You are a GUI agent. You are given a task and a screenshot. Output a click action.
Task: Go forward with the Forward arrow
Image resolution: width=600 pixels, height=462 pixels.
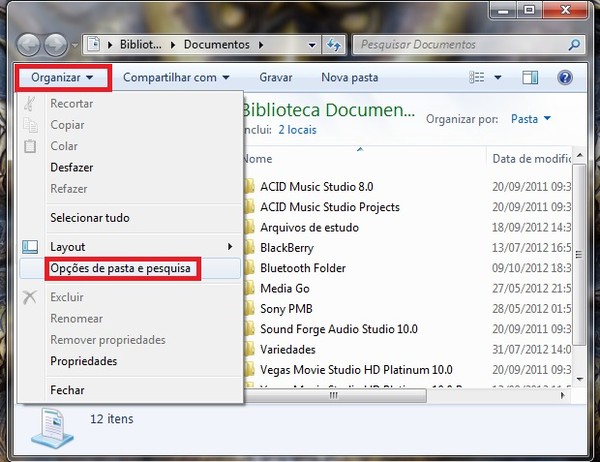coord(55,45)
